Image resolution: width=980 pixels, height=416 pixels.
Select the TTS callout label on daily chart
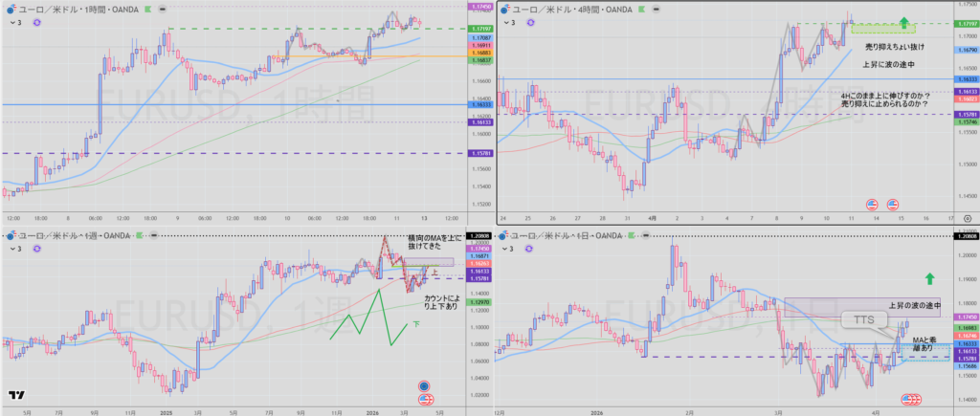point(864,321)
